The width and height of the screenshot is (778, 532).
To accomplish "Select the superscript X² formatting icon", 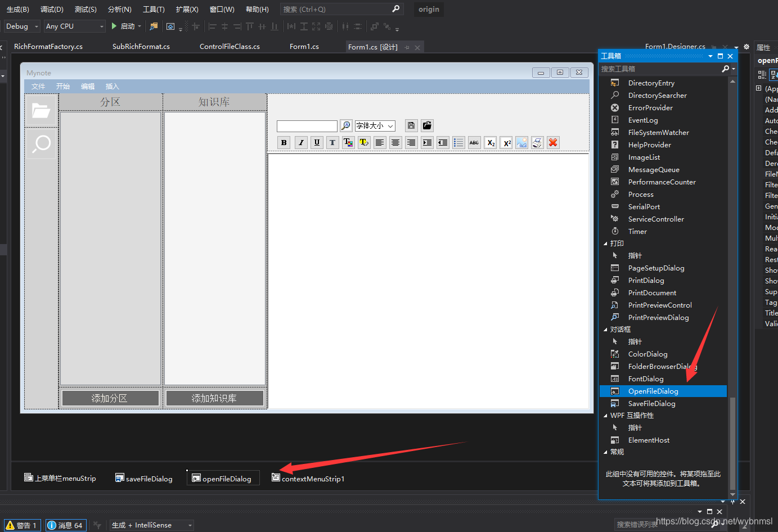I will click(506, 142).
